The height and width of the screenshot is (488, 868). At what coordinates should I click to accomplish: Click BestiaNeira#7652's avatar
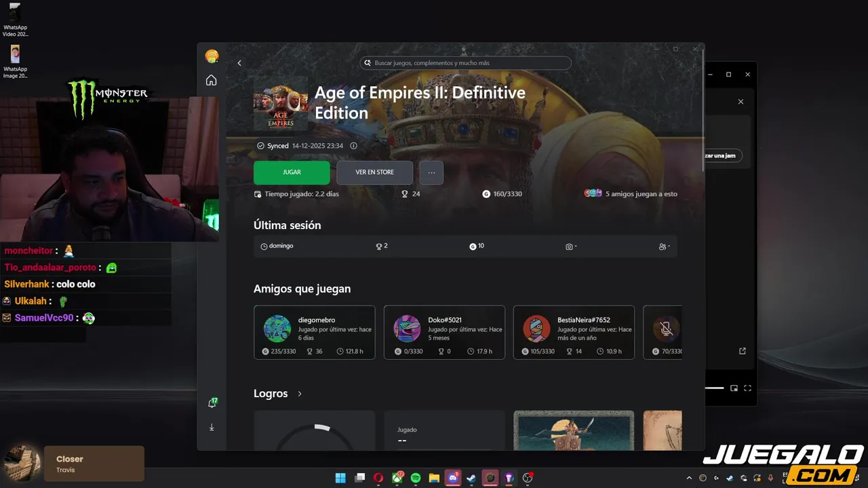(x=536, y=329)
